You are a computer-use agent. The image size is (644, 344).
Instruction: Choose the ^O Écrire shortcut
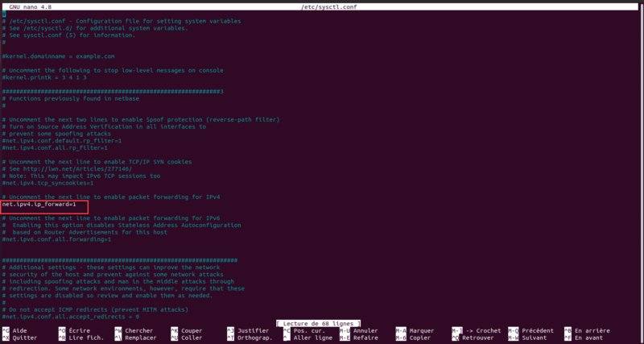click(x=74, y=330)
